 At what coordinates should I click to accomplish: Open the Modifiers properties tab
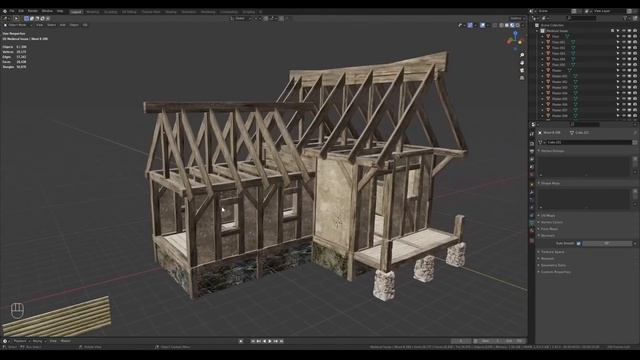531,192
